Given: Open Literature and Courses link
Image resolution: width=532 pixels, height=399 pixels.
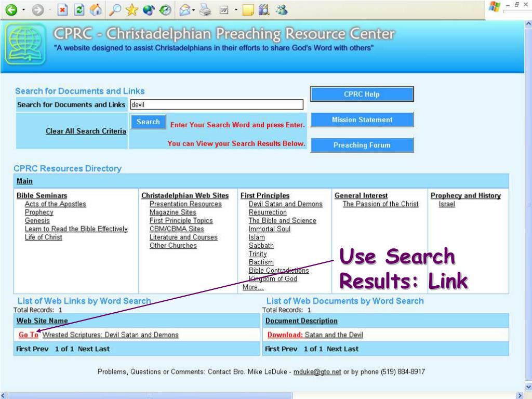Looking at the screenshot, I should click(183, 237).
